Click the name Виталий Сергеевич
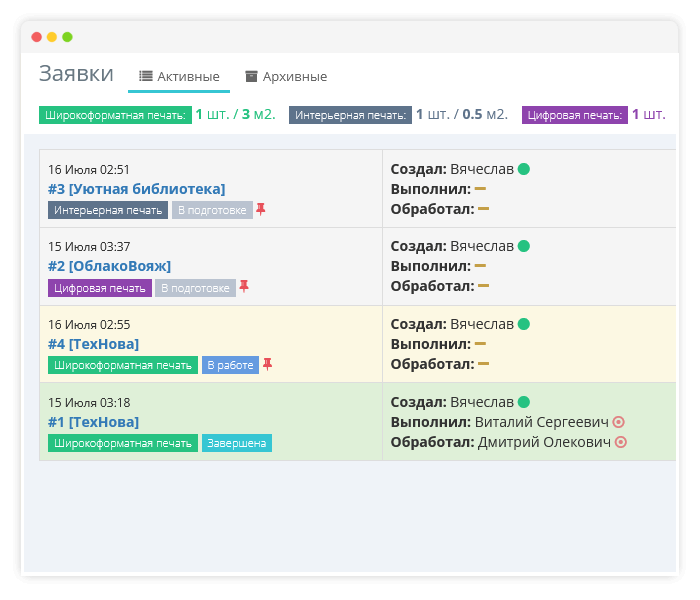 (x=541, y=422)
